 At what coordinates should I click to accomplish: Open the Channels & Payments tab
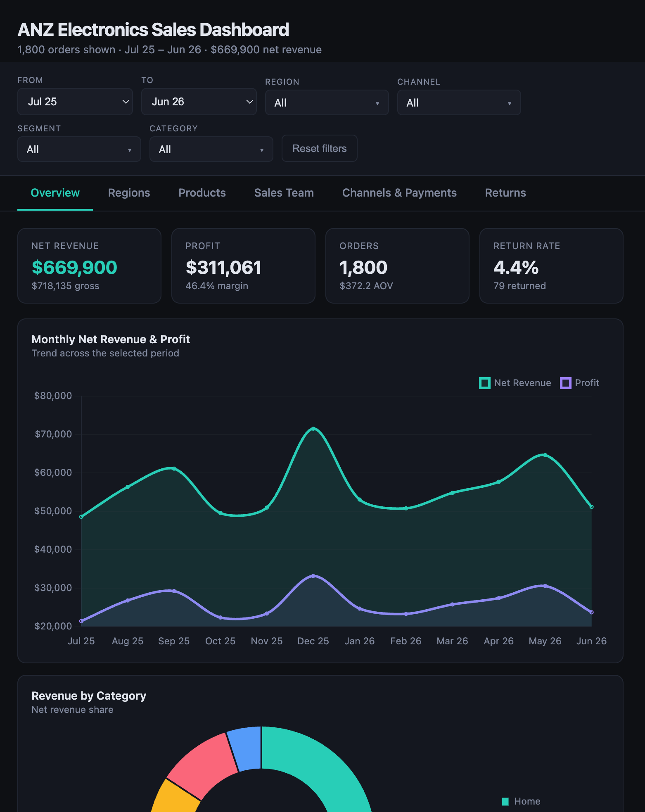(399, 193)
